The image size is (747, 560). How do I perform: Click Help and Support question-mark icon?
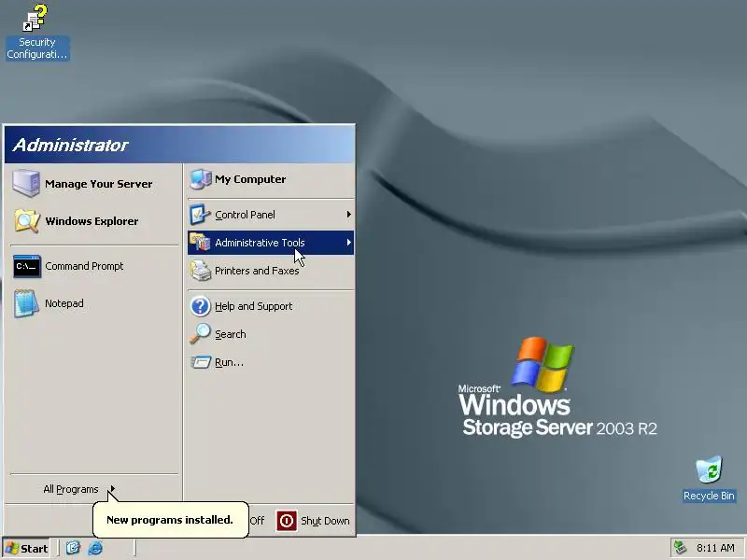(200, 306)
